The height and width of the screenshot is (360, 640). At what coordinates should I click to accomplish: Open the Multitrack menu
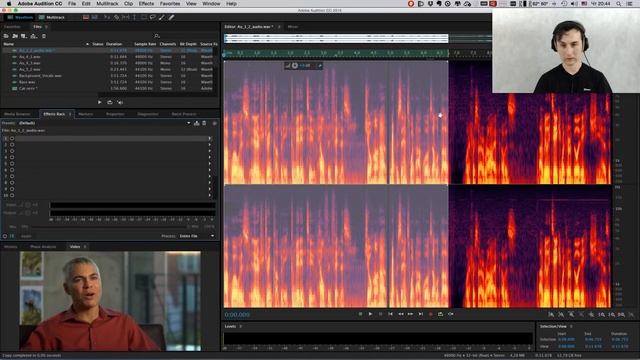click(x=107, y=4)
